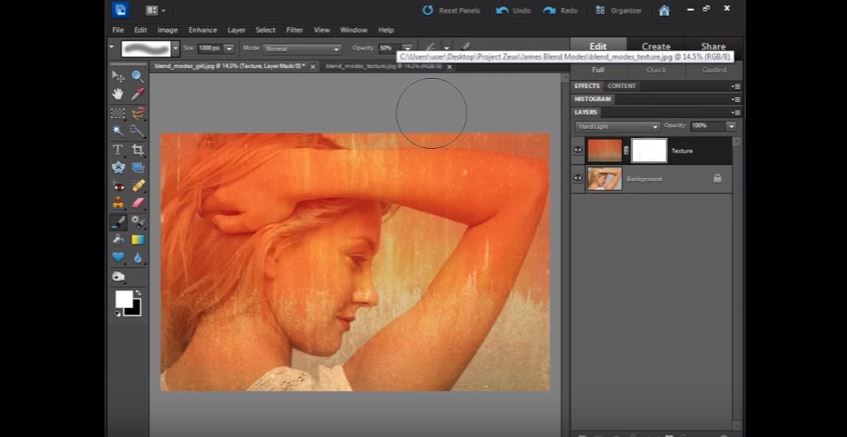This screenshot has width=847, height=437.
Task: Expand the layer Opacity 100% dropdown
Action: pos(731,126)
